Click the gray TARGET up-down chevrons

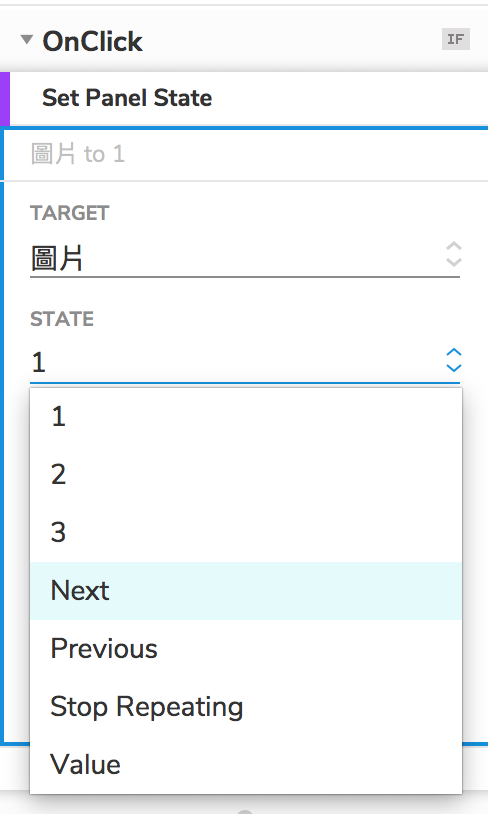pyautogui.click(x=454, y=254)
